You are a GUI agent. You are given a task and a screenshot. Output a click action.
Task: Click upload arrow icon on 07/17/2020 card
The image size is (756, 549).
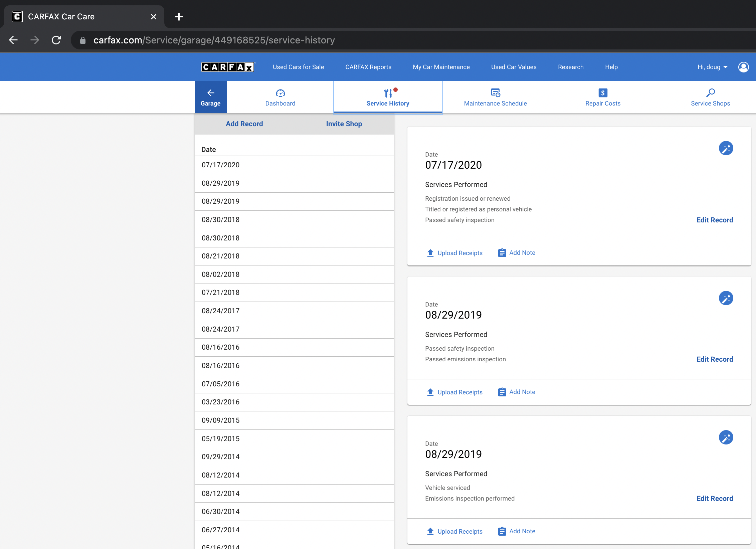tap(430, 253)
